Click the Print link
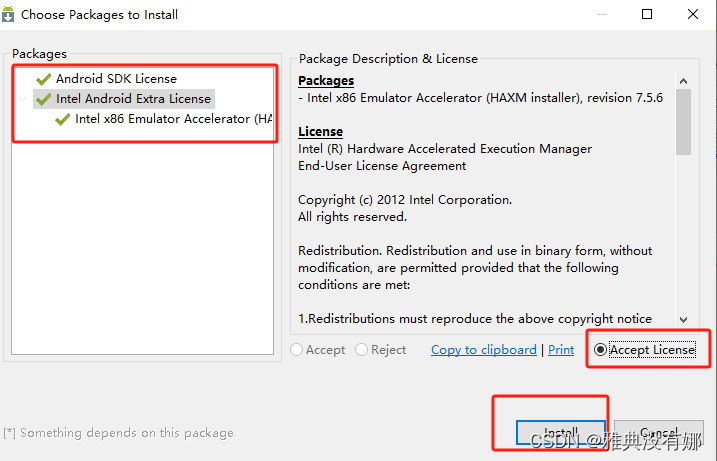This screenshot has width=717, height=461. [561, 350]
